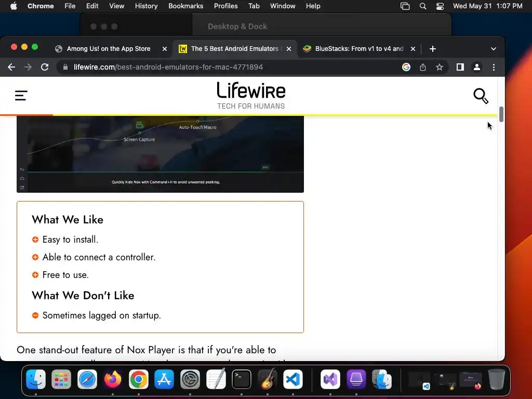Open the Bookmarks menu
532x399 pixels.
click(x=185, y=6)
